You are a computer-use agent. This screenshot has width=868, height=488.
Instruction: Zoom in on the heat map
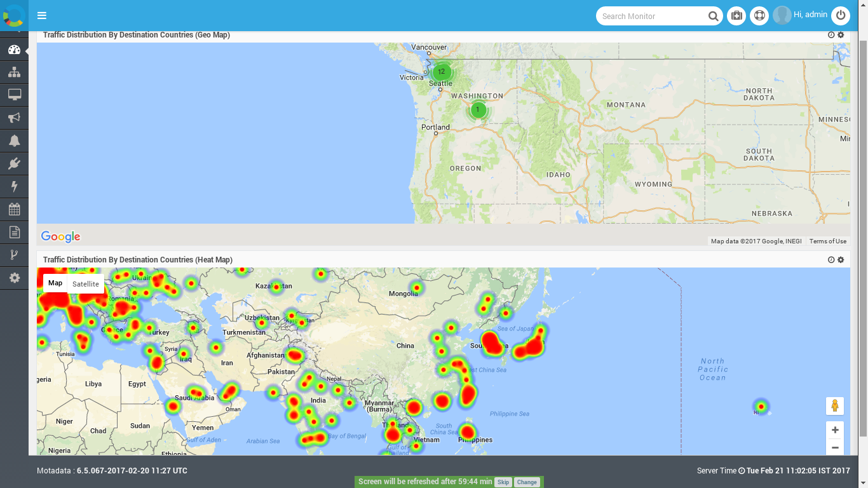point(835,430)
